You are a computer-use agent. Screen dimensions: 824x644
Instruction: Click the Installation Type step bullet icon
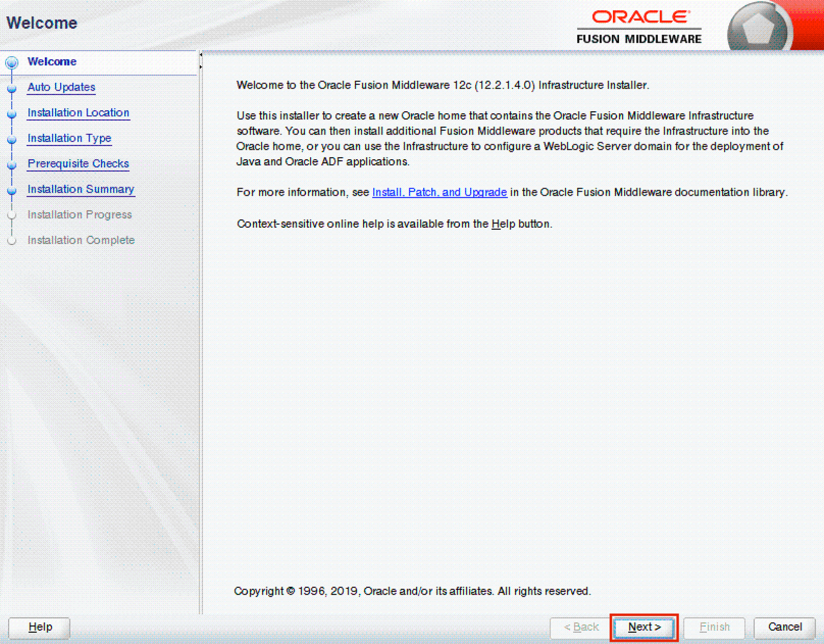(12, 140)
